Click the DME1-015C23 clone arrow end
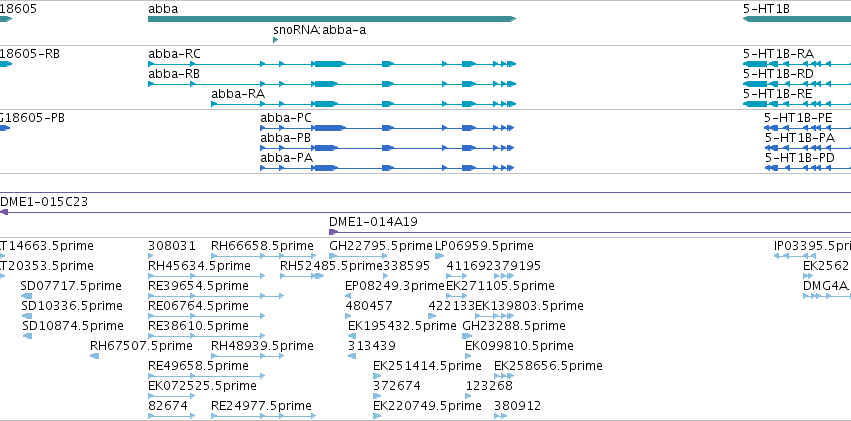This screenshot has height=421, width=851. click(4, 212)
